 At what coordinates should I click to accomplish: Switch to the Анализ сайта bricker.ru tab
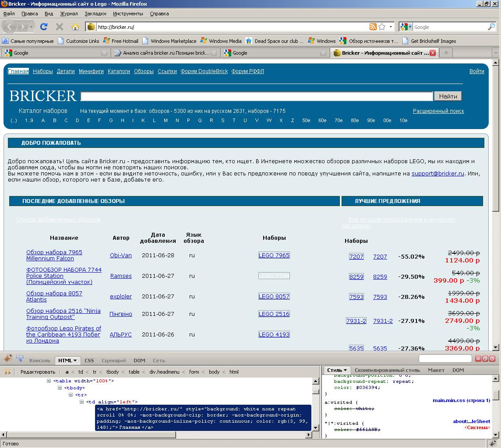(166, 53)
